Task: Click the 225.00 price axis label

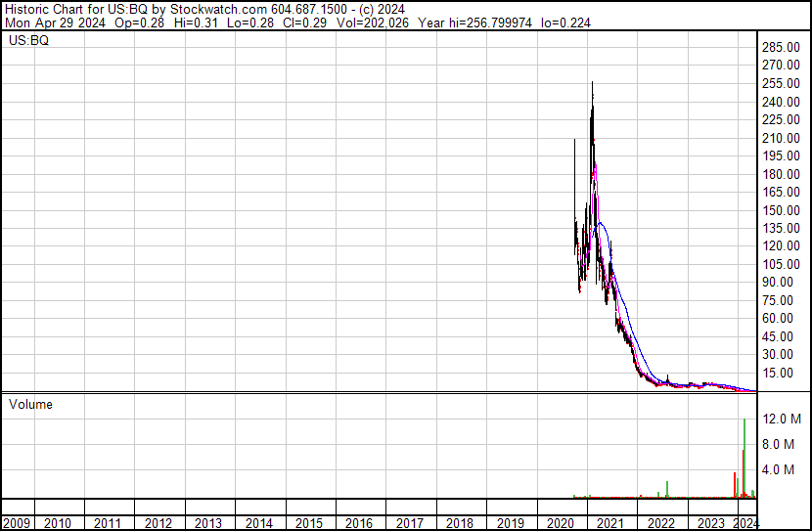Action: pyautogui.click(x=781, y=119)
